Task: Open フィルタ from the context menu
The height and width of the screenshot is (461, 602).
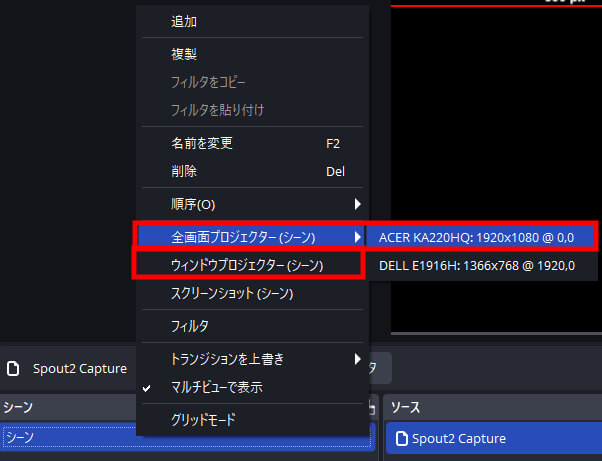Action: (x=252, y=326)
